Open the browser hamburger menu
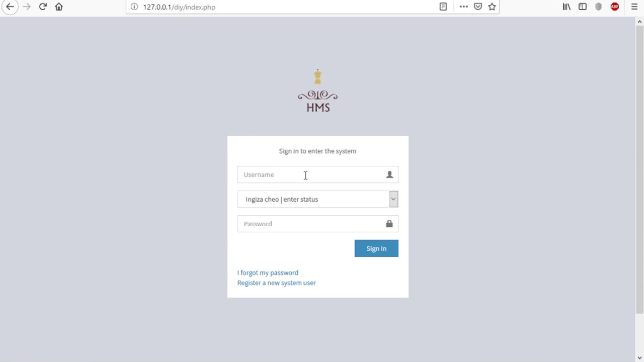 coord(634,7)
